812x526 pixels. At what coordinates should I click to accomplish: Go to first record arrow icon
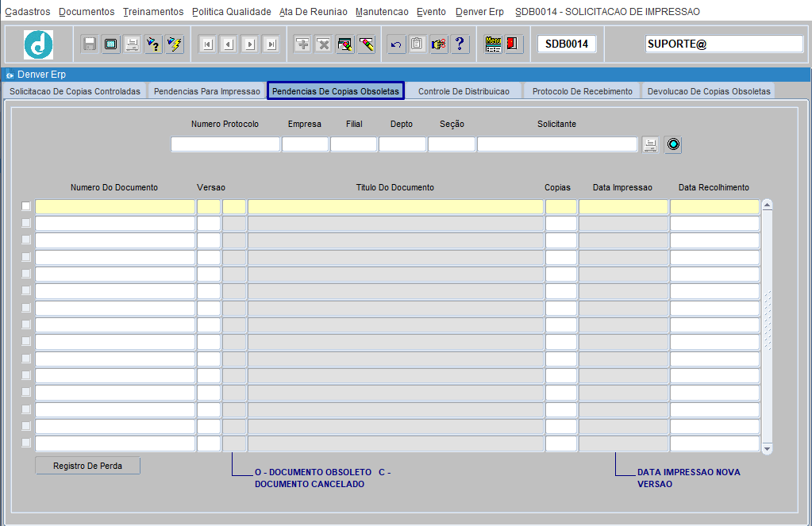point(207,44)
